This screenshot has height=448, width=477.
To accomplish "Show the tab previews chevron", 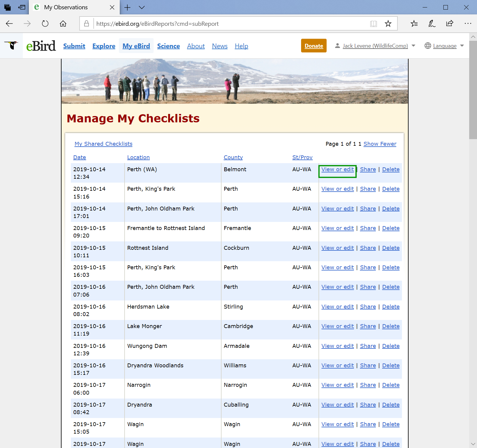I will pos(142,7).
